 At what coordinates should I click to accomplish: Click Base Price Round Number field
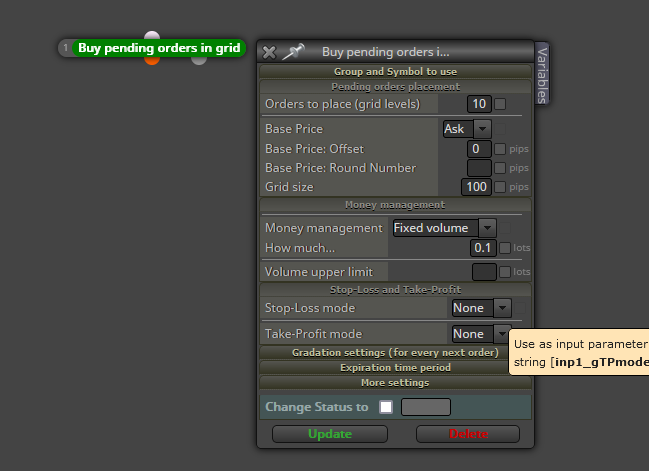[x=479, y=168]
